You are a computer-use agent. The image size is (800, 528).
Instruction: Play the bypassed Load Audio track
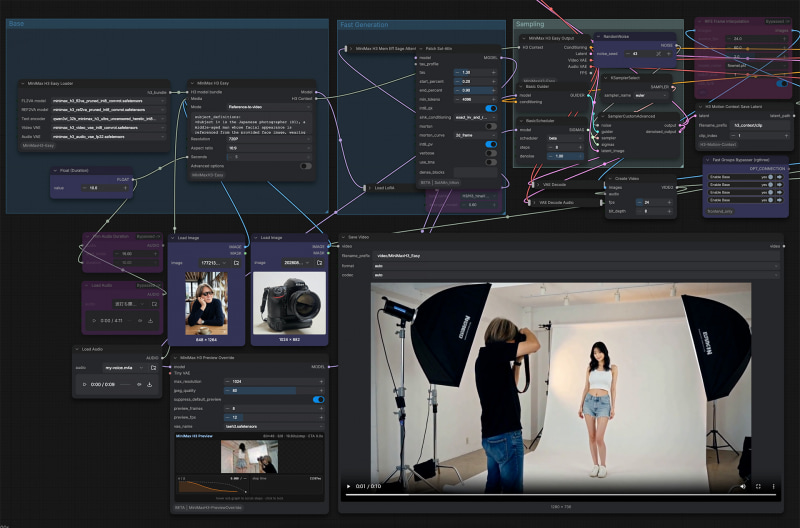[94, 321]
